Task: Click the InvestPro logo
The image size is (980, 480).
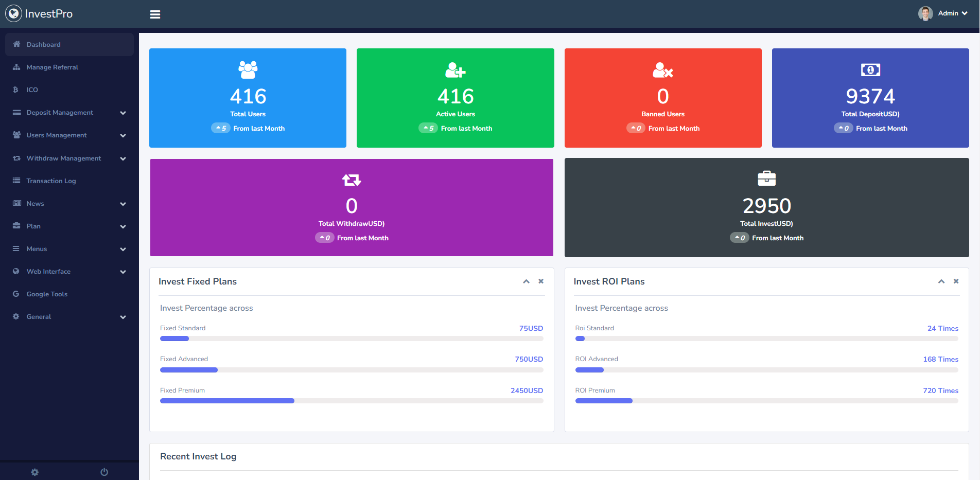Action: tap(40, 14)
